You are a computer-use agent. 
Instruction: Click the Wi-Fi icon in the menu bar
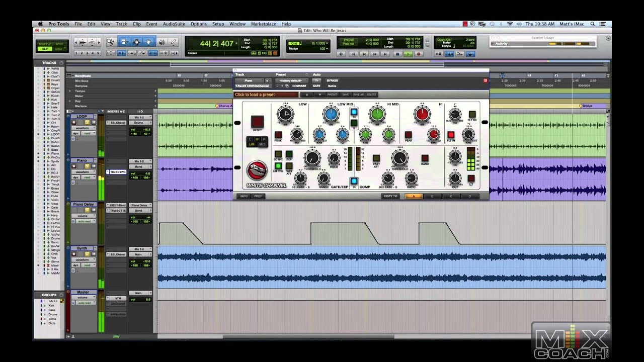coord(510,24)
